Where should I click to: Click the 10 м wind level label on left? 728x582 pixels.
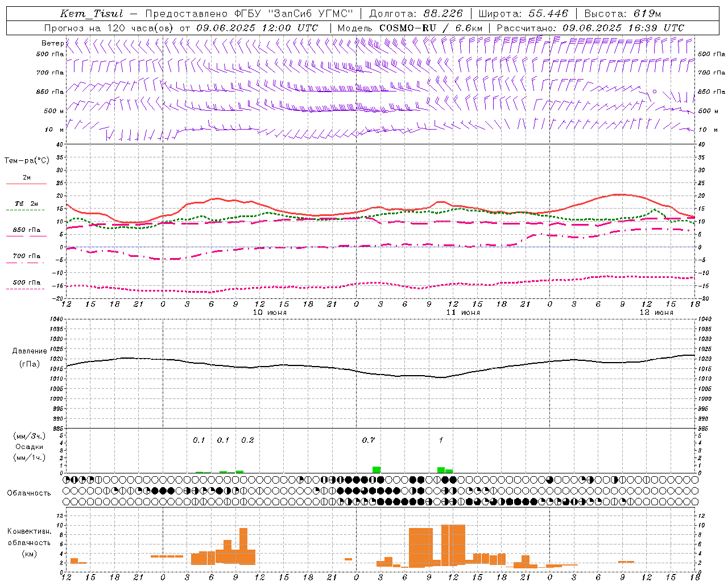click(x=55, y=130)
